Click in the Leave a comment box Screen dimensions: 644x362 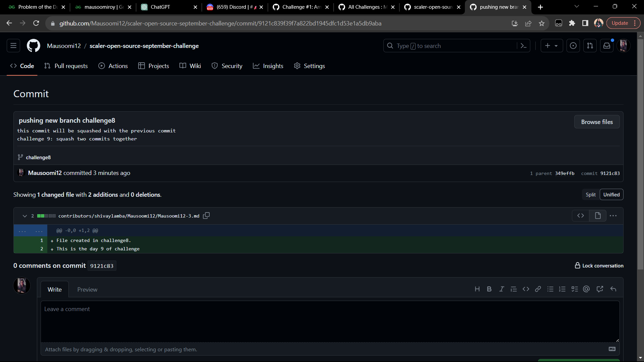330,321
